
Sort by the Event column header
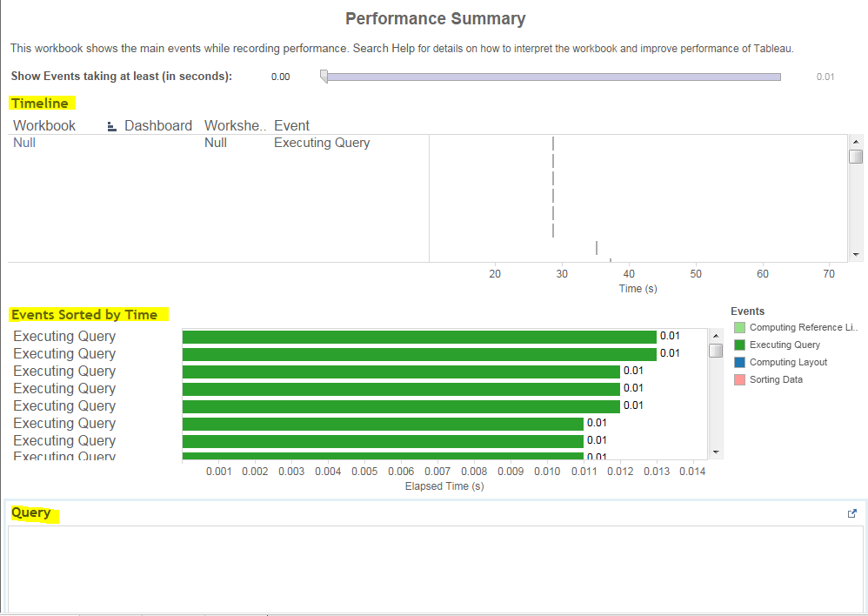(x=291, y=125)
